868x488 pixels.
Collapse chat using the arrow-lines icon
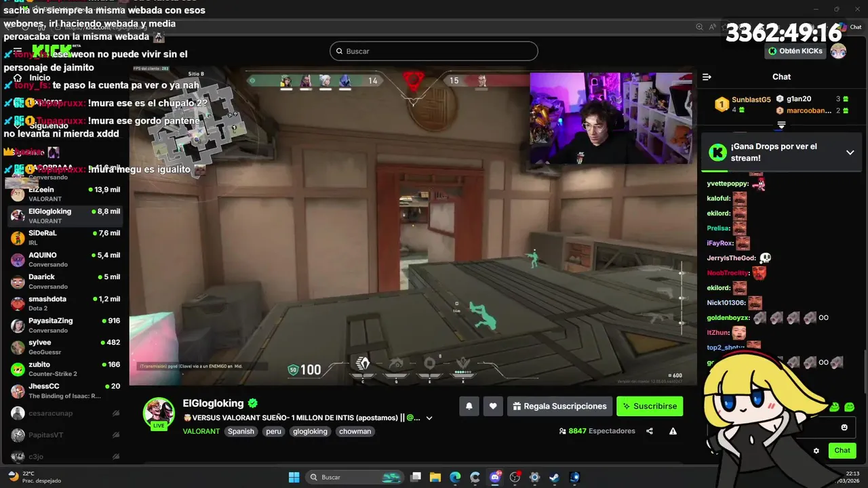707,77
